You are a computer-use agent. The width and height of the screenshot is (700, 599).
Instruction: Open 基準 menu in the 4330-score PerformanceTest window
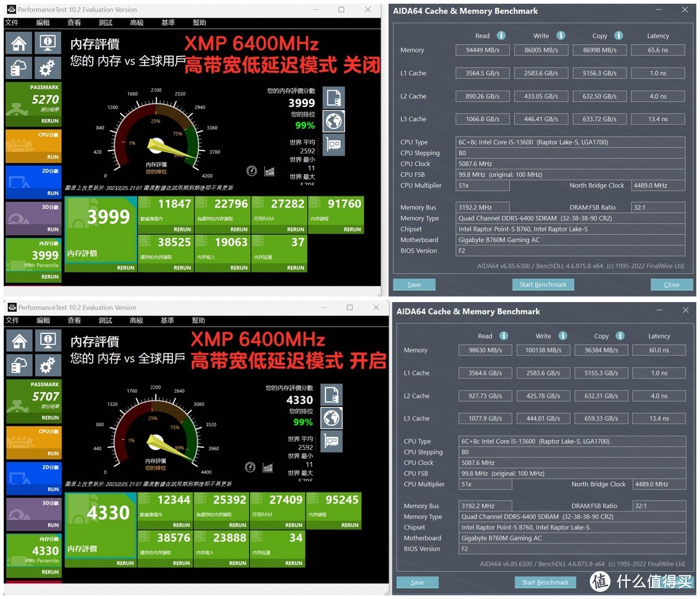[x=167, y=320]
